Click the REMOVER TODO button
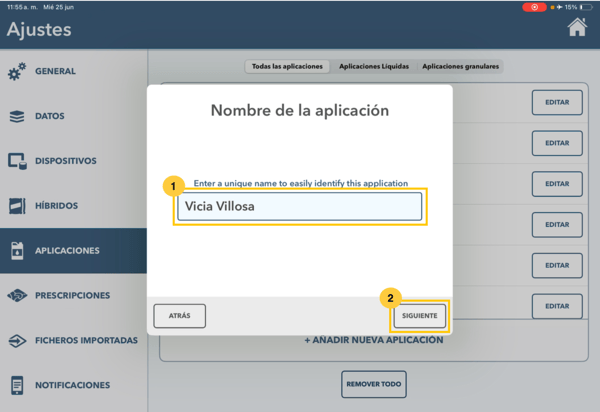Screen dimensions: 600x412 tap(374, 384)
